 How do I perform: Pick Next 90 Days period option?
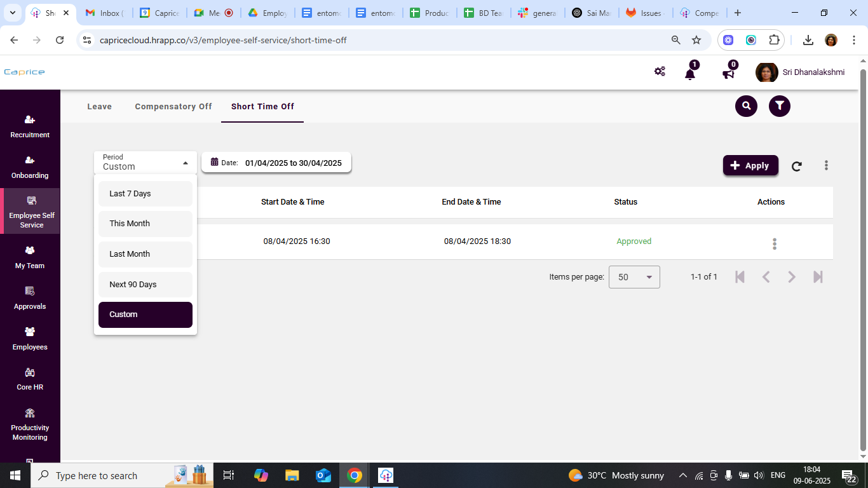[x=145, y=285]
